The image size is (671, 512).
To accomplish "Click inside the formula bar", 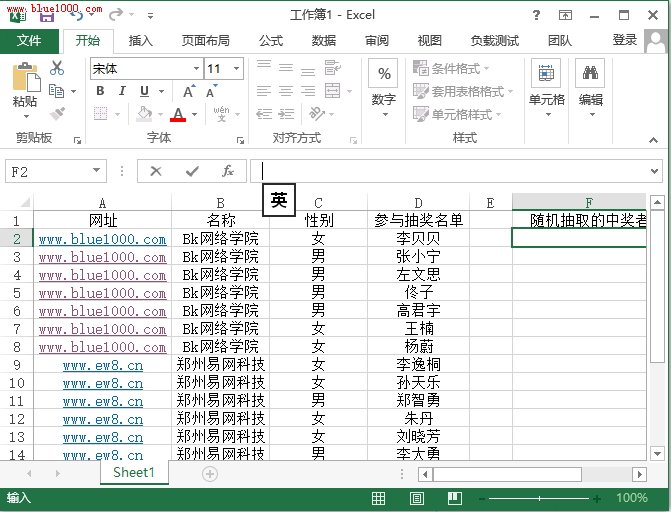I will [449, 171].
